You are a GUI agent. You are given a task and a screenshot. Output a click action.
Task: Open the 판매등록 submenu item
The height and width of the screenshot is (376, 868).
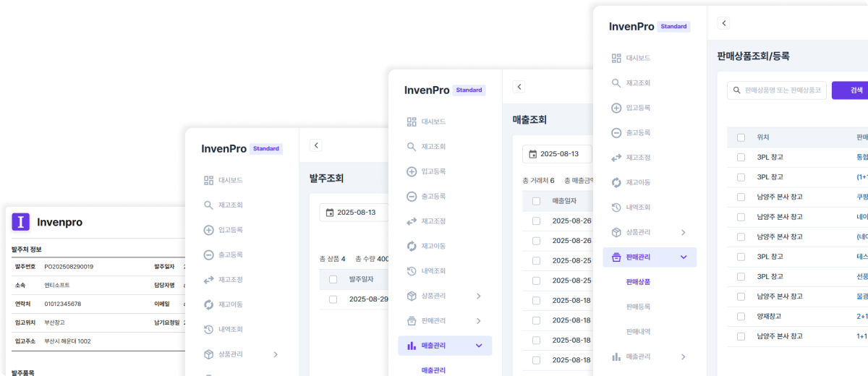(x=638, y=307)
